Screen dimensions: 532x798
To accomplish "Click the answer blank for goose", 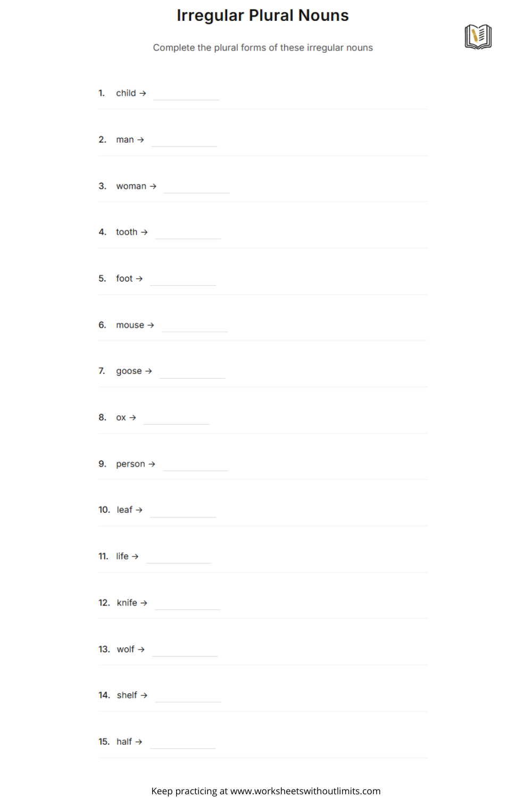I will click(192, 372).
